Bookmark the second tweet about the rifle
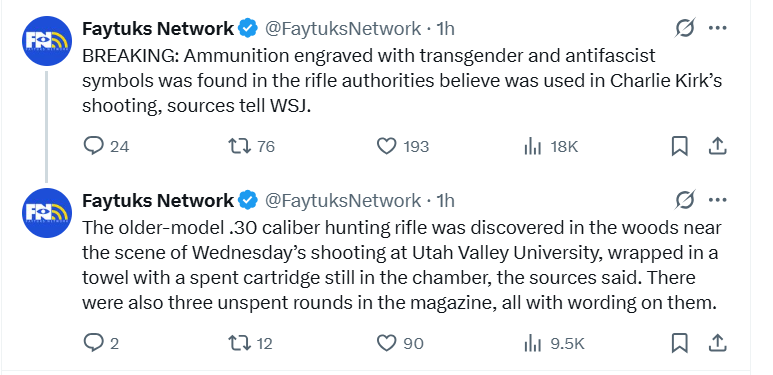 [680, 343]
